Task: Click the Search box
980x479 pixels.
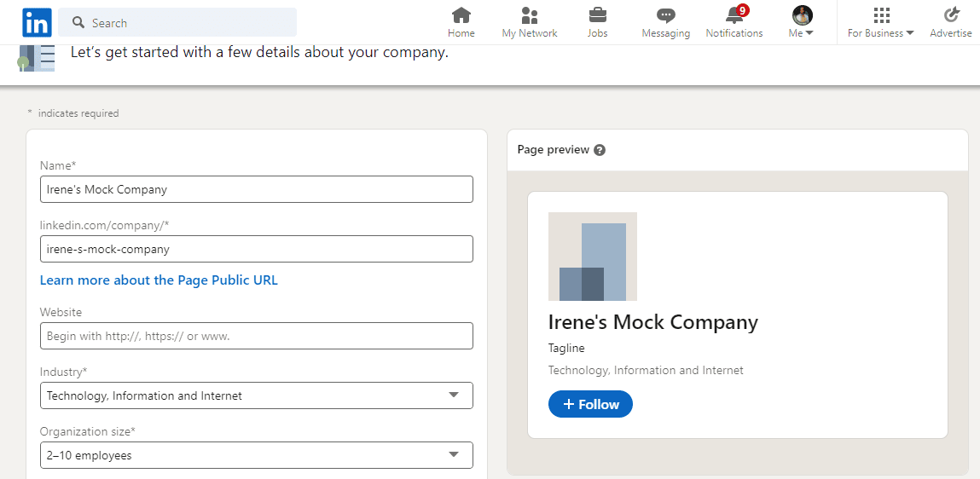Action: click(x=177, y=23)
